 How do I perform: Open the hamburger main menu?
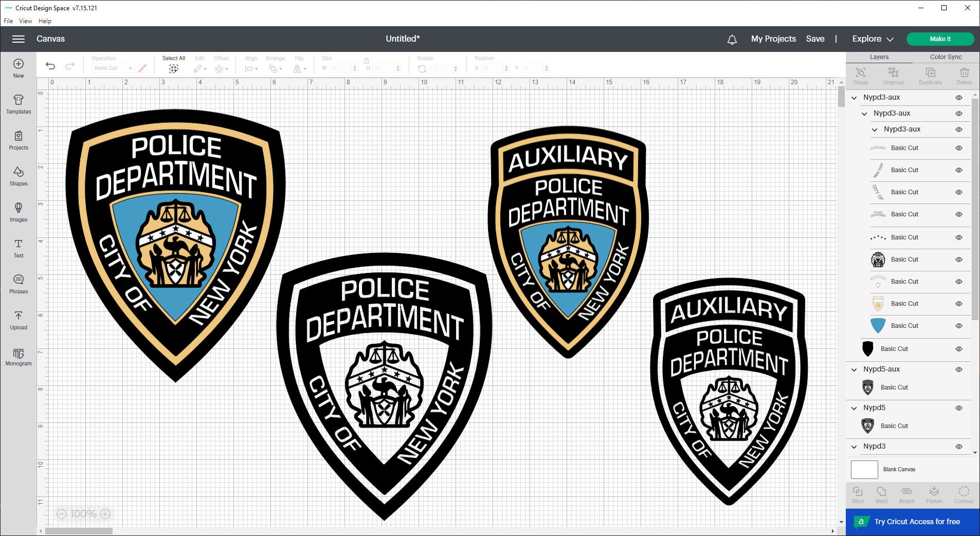[x=19, y=39]
